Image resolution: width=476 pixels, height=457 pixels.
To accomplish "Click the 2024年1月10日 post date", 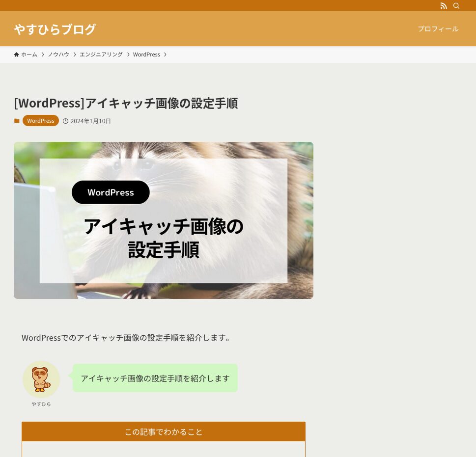I will coord(90,121).
